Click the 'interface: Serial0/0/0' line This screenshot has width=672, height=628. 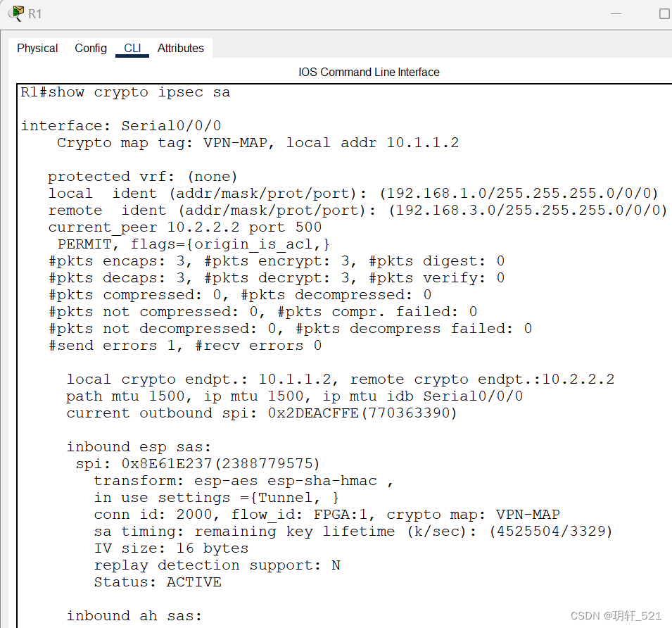[121, 125]
